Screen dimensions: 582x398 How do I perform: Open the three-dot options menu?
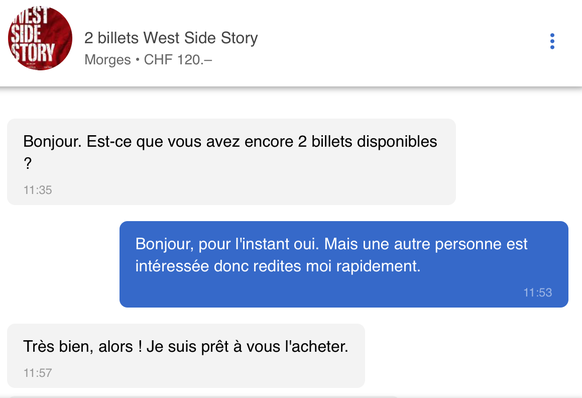[x=552, y=41]
